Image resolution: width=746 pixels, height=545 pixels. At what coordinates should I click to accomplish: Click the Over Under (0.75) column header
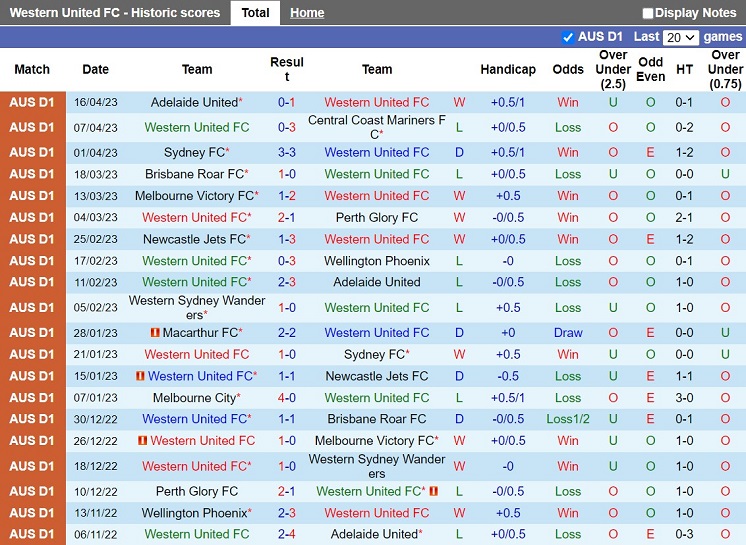(725, 69)
